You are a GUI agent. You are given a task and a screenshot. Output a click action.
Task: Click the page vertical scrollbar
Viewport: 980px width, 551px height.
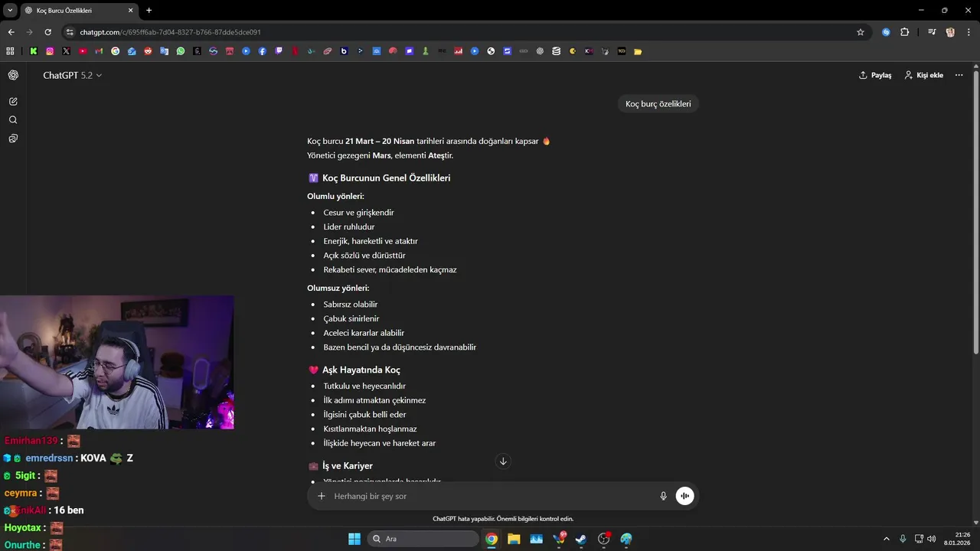pos(975,212)
